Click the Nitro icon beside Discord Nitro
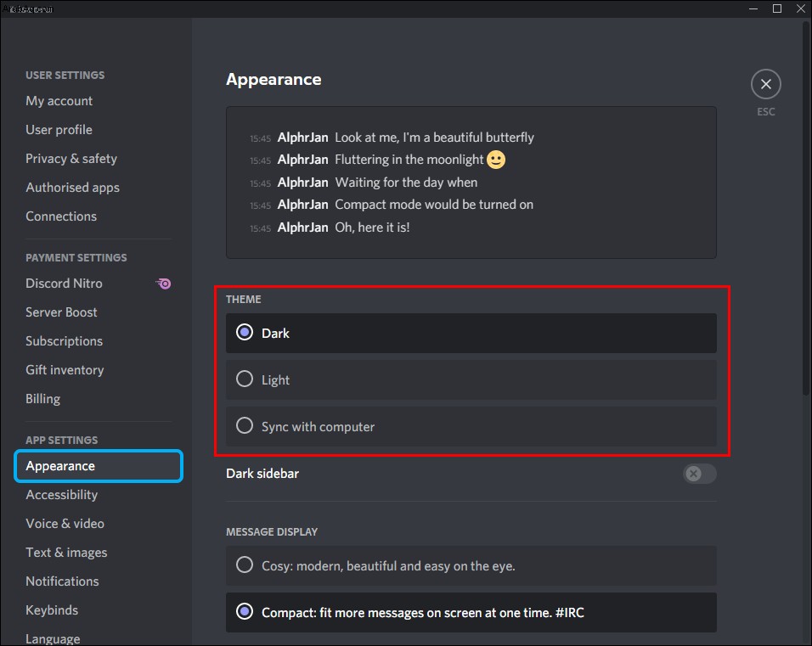Viewport: 812px width, 646px height. [163, 284]
